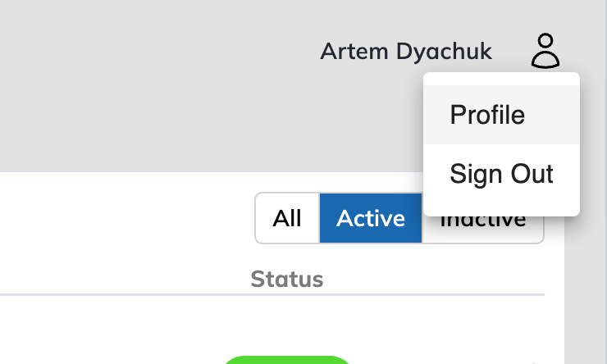
Task: Click the green status badge in the table
Action: point(285,360)
